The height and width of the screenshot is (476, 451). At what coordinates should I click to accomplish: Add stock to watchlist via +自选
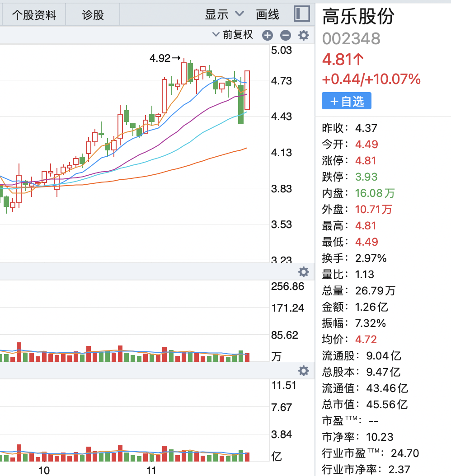click(x=347, y=101)
